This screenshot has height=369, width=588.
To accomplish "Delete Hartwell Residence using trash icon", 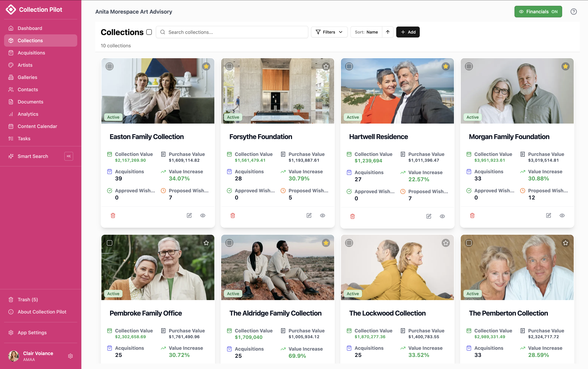I will (352, 216).
